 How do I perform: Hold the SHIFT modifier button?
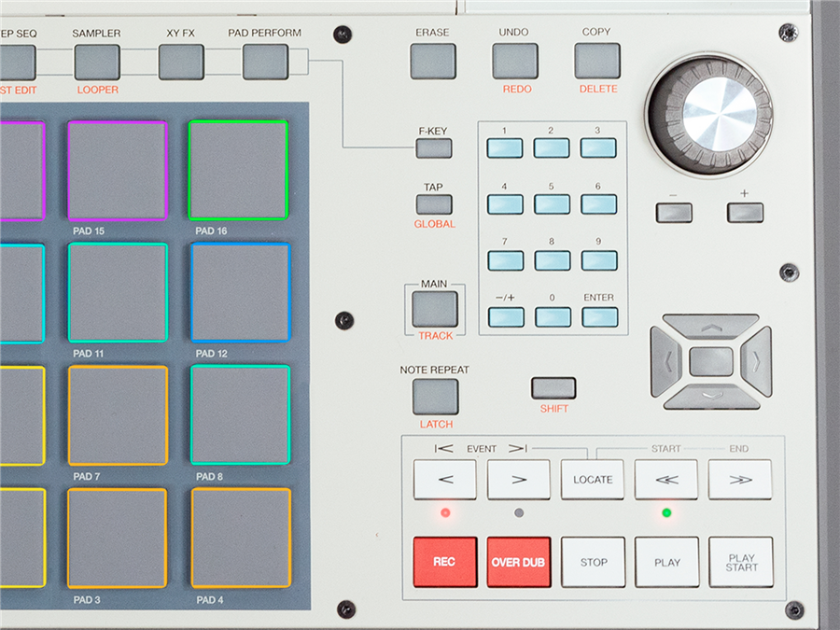(x=553, y=385)
